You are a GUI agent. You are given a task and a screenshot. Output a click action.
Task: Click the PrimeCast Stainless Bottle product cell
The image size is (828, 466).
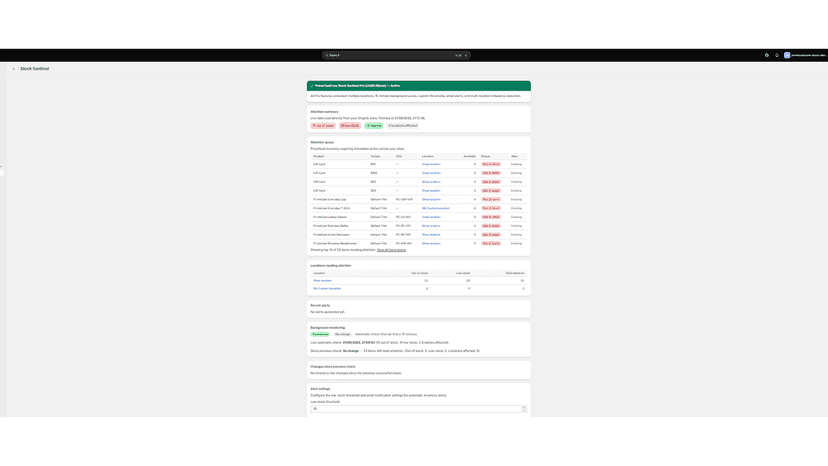[332, 226]
